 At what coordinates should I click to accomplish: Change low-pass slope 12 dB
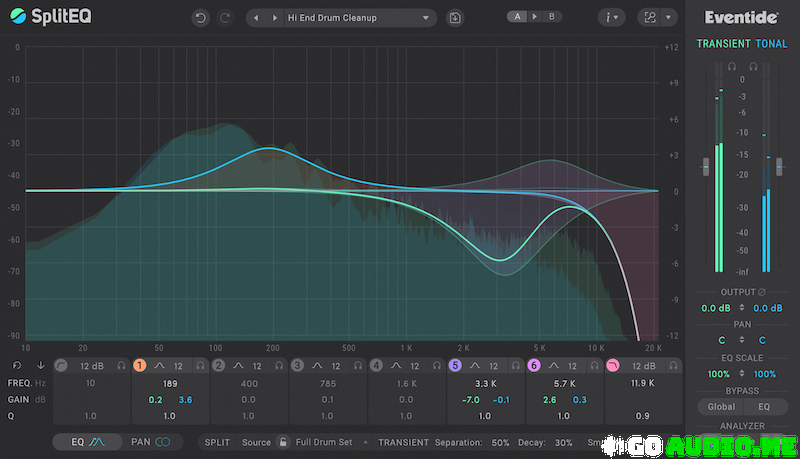[x=644, y=366]
